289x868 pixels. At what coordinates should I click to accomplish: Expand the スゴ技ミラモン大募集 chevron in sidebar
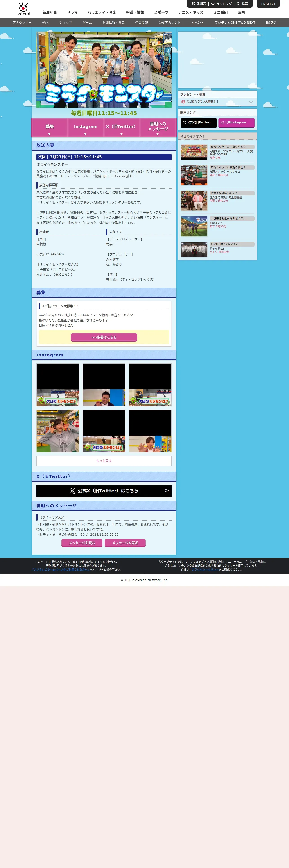(x=251, y=102)
